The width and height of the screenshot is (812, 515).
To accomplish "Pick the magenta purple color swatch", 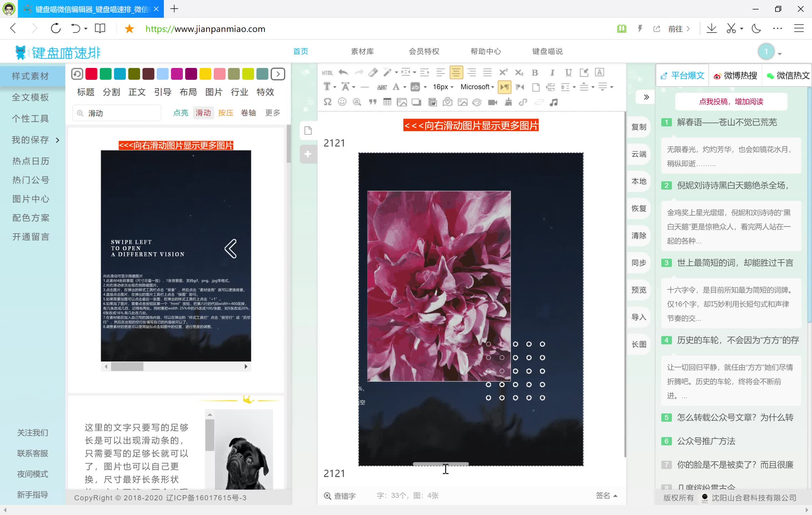I will [x=177, y=74].
